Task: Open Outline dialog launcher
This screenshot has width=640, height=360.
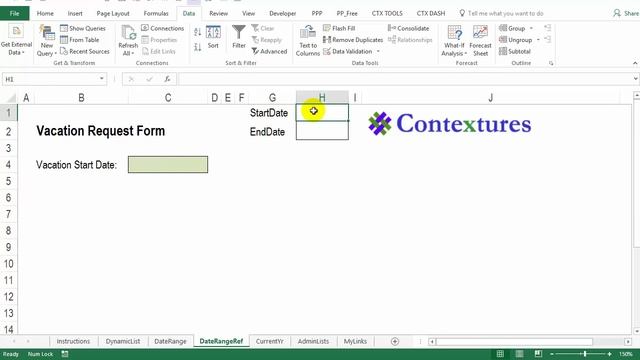Action: click(x=551, y=63)
